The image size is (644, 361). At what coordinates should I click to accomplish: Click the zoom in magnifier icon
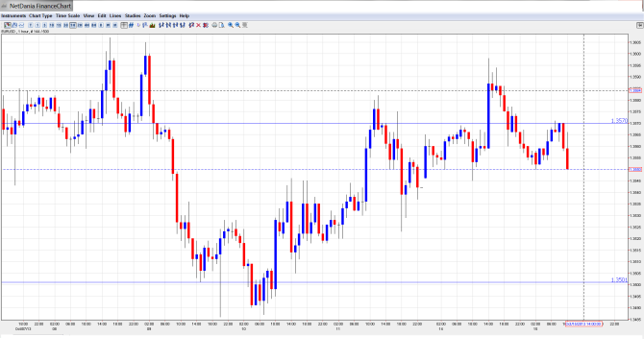pyautogui.click(x=231, y=25)
